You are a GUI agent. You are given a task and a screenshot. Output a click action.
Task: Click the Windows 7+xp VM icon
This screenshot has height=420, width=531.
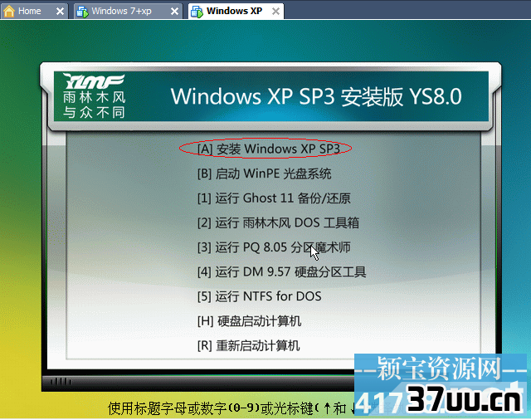coord(82,12)
